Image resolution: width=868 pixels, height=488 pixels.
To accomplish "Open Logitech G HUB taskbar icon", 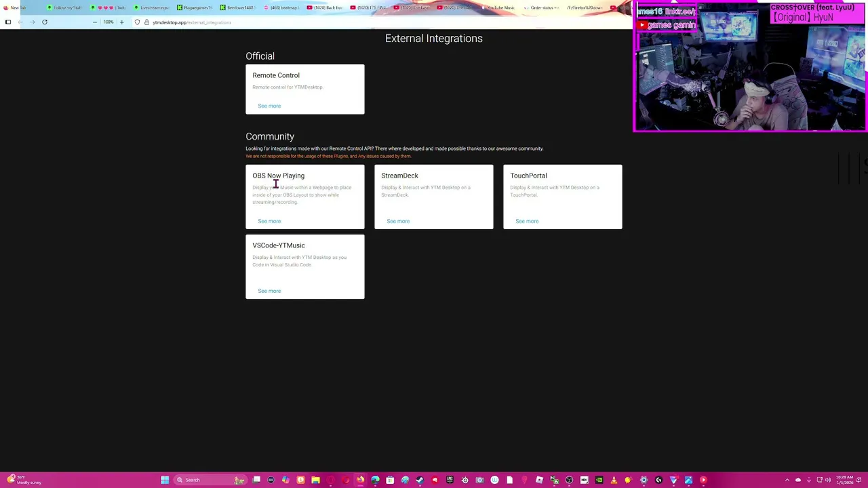I will (x=658, y=480).
